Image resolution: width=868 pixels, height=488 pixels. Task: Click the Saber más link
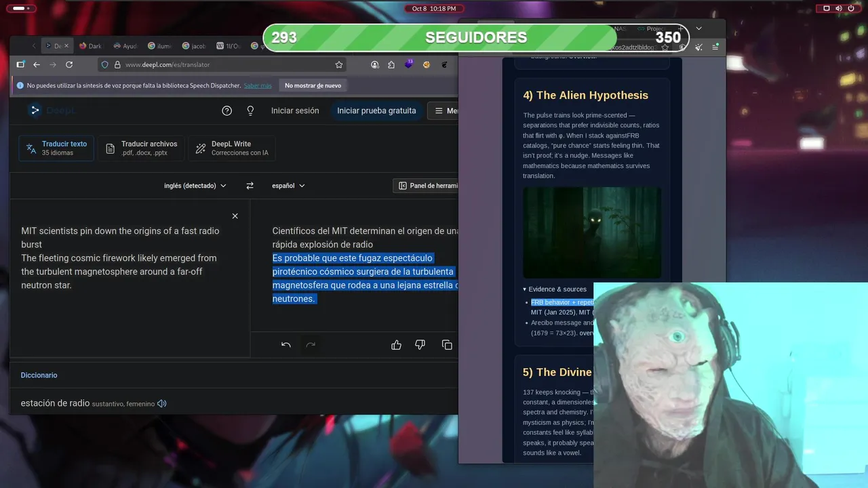click(258, 85)
